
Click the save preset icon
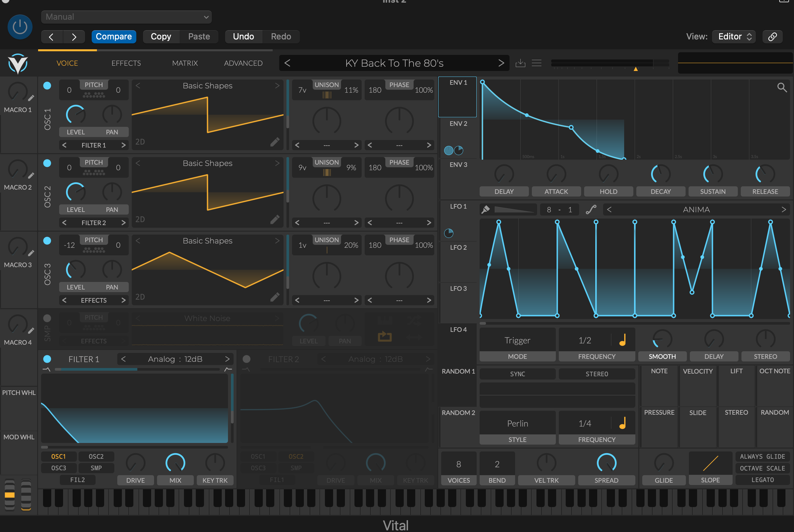(520, 63)
